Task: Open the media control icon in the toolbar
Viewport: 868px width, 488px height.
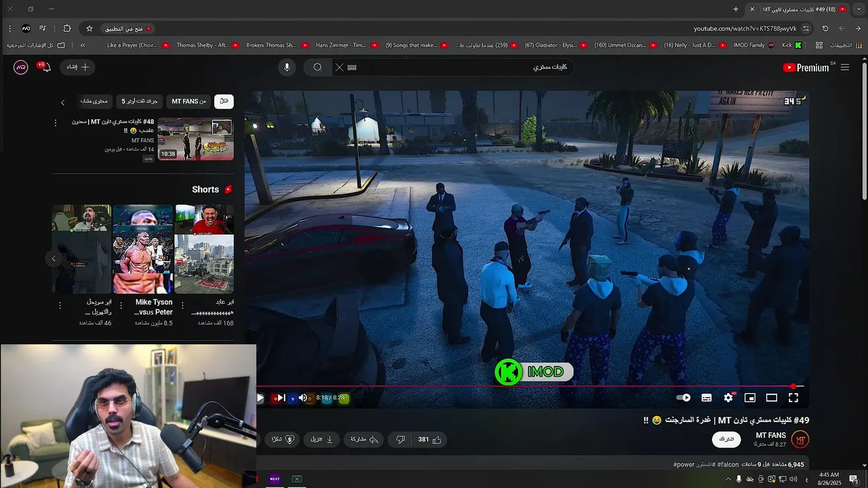Action: [x=42, y=28]
